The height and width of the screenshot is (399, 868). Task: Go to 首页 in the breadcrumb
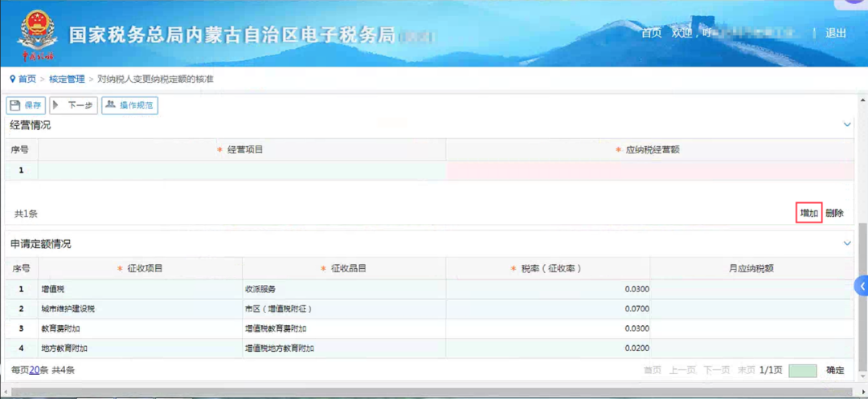click(27, 79)
